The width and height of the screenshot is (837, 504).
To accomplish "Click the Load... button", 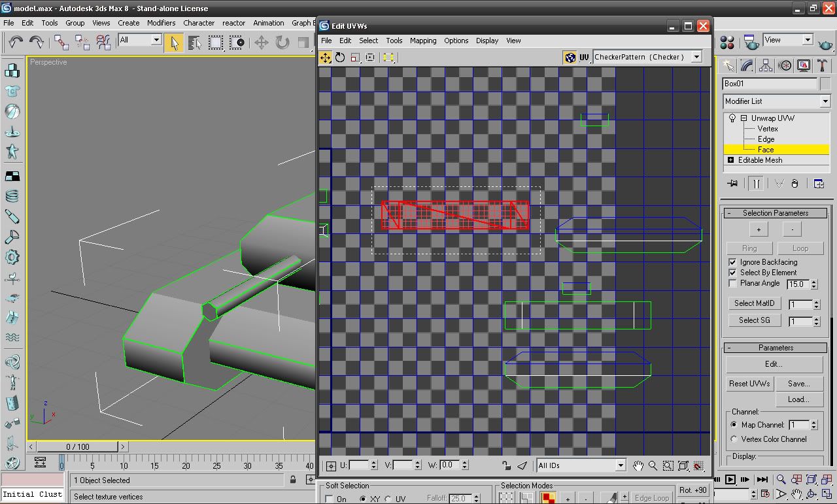I will tap(798, 399).
